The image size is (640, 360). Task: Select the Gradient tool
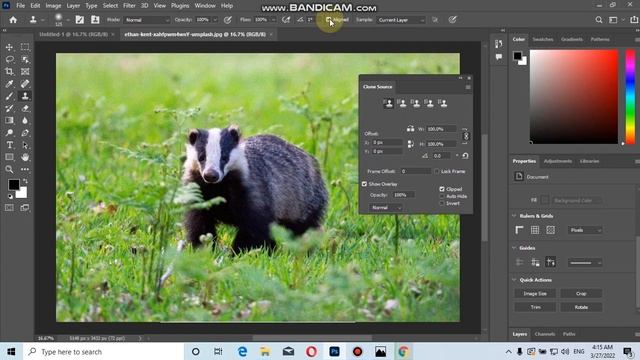(x=9, y=120)
